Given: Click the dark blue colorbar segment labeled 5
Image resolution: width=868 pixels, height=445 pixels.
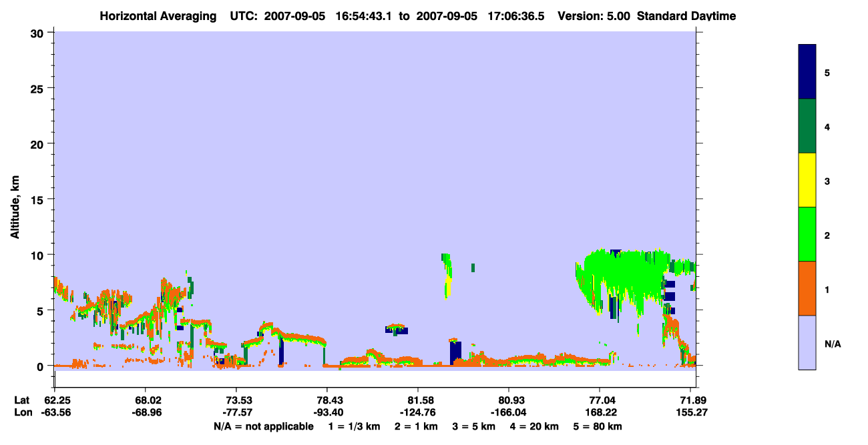Looking at the screenshot, I should pos(807,72).
